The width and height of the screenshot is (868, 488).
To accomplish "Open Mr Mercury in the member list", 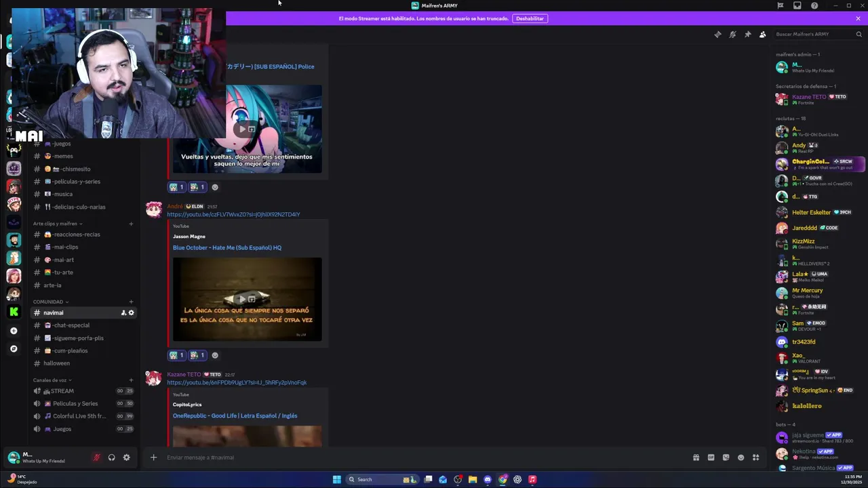I will [x=820, y=293].
